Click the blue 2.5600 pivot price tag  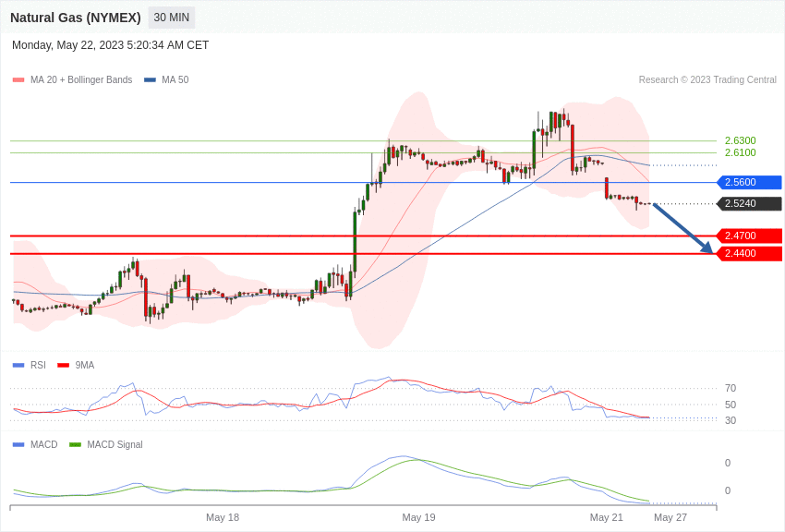tap(750, 182)
